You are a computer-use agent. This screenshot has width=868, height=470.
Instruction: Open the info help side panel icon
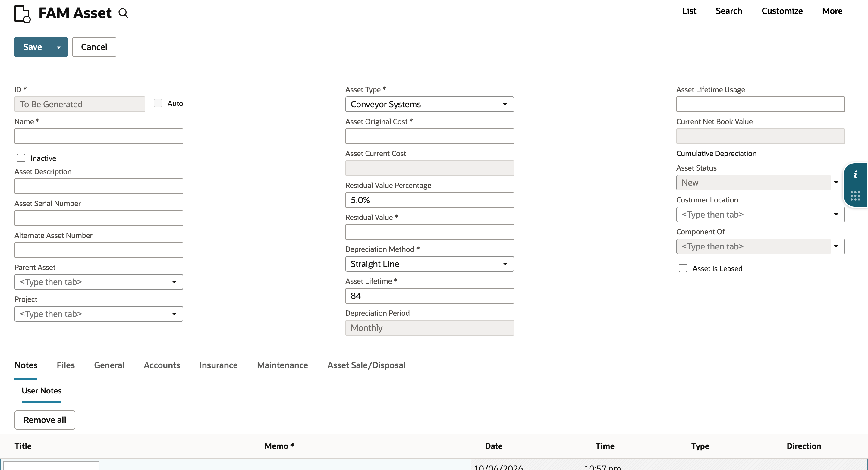click(855, 174)
